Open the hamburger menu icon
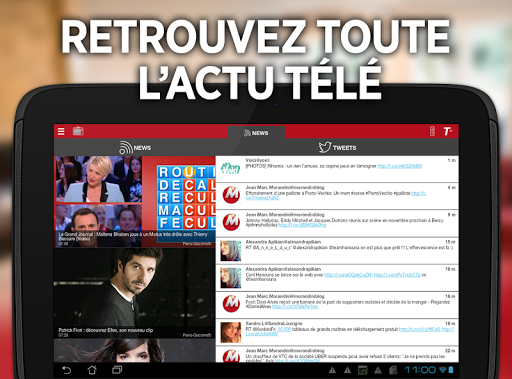Image resolution: width=512 pixels, height=379 pixels. pos(61,131)
